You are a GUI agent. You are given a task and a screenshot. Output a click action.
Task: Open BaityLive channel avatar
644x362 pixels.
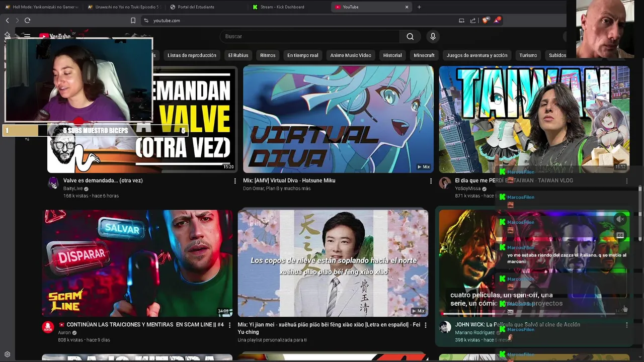coord(53,183)
